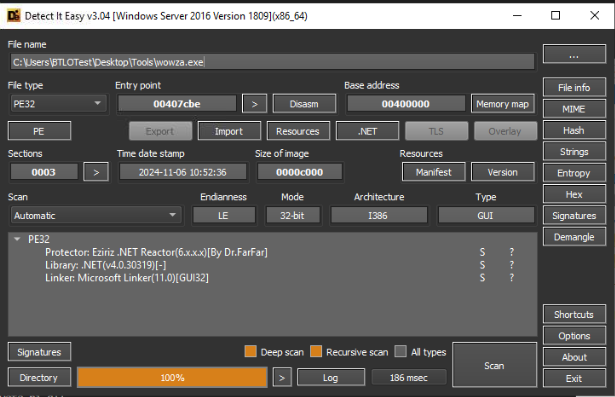Click the Base address 00400000 field
615x397 pixels.
click(406, 104)
